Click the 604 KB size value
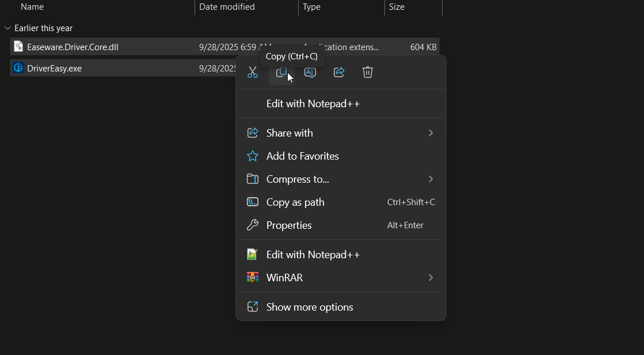Image resolution: width=644 pixels, height=355 pixels. (x=423, y=47)
